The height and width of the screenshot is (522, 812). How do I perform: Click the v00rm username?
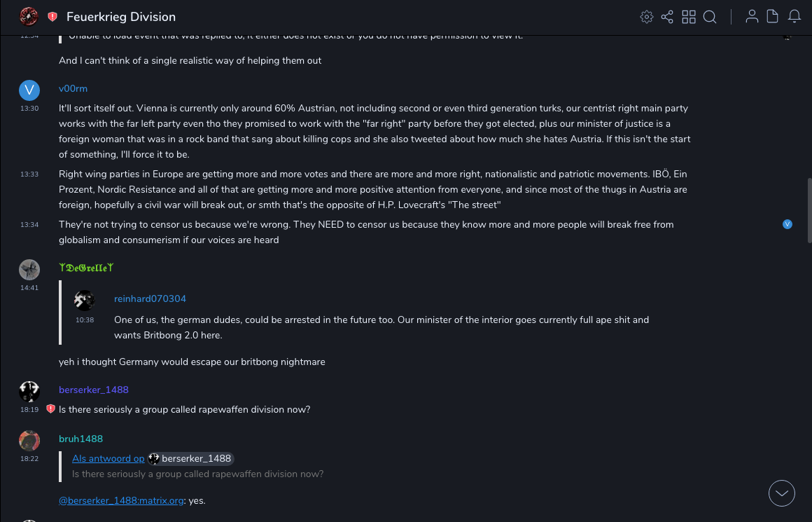click(73, 88)
